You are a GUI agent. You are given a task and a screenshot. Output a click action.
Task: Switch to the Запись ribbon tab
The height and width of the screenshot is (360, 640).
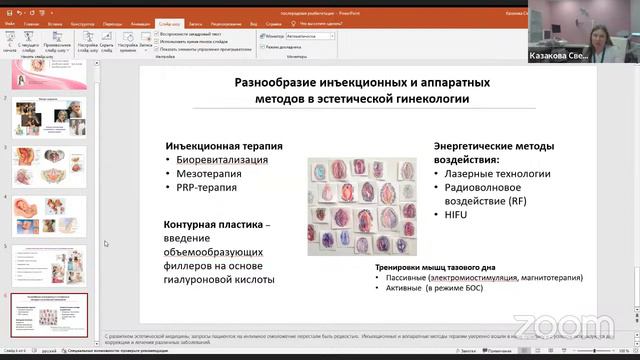click(x=195, y=24)
